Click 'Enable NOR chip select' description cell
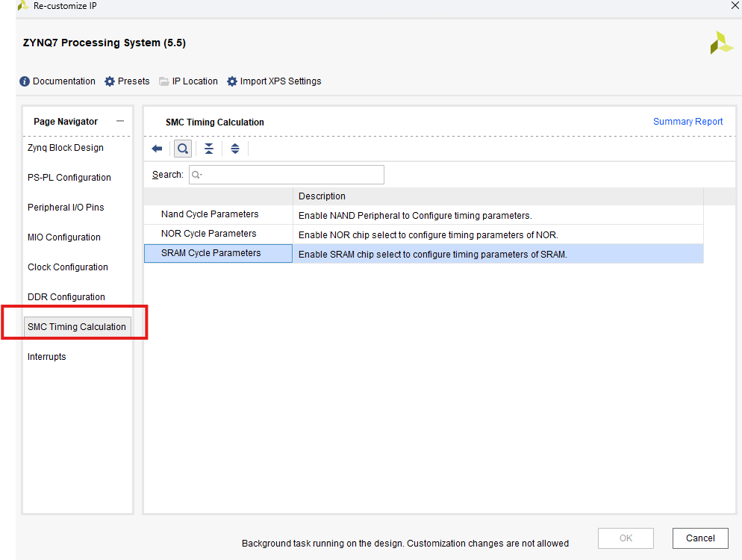 [499, 234]
